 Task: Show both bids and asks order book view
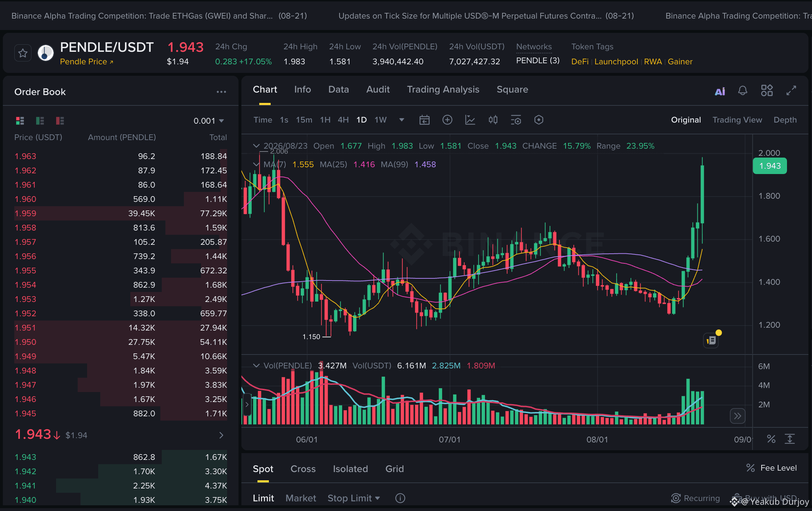(x=20, y=121)
